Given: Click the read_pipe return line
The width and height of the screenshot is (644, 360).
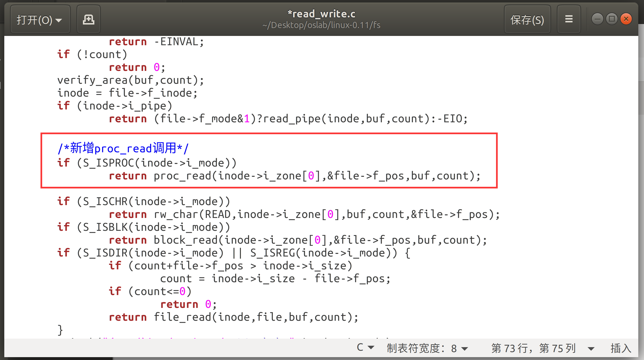Looking at the screenshot, I should point(288,118).
